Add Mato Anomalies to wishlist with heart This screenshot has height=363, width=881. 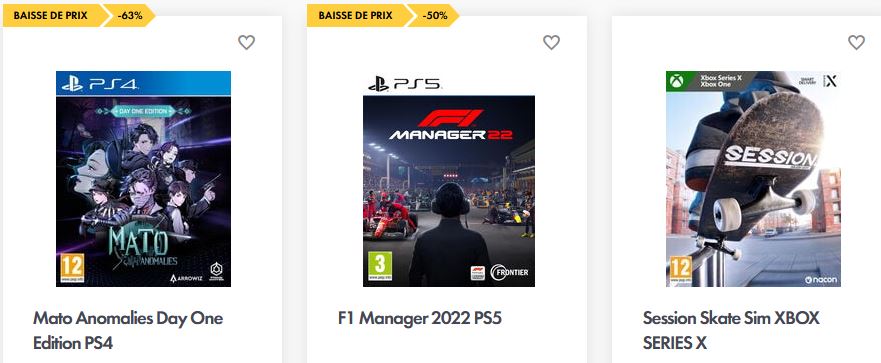246,42
